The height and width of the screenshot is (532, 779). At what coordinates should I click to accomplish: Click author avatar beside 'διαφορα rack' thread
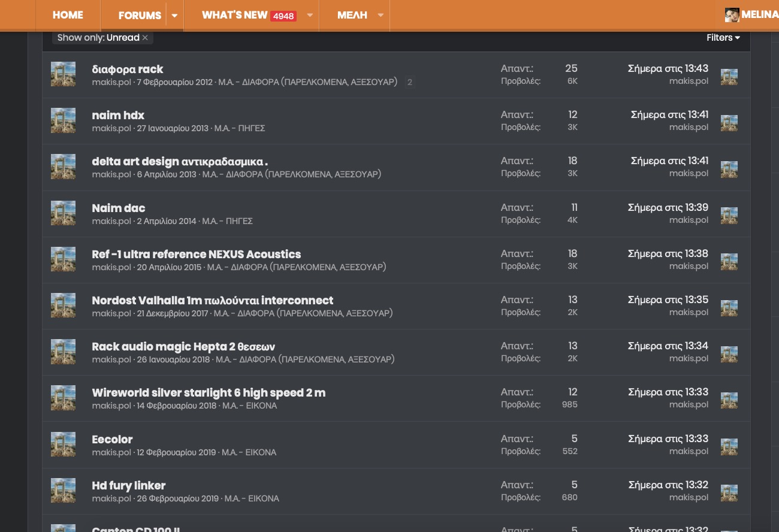coord(63,74)
